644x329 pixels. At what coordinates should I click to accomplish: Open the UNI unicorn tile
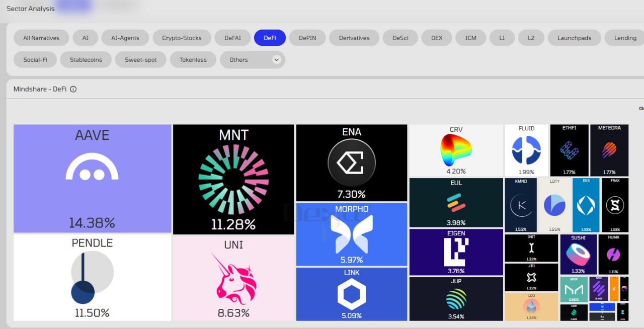[233, 278]
